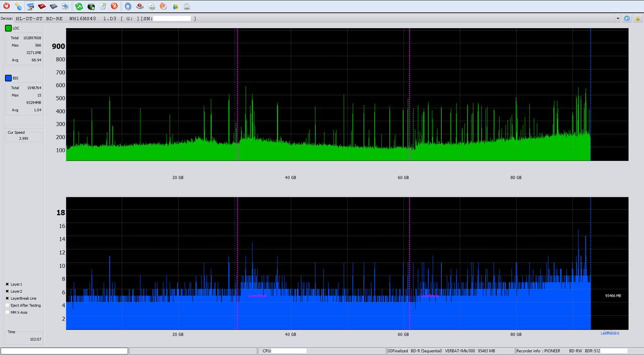Click the green refresh arrows icon

click(79, 6)
